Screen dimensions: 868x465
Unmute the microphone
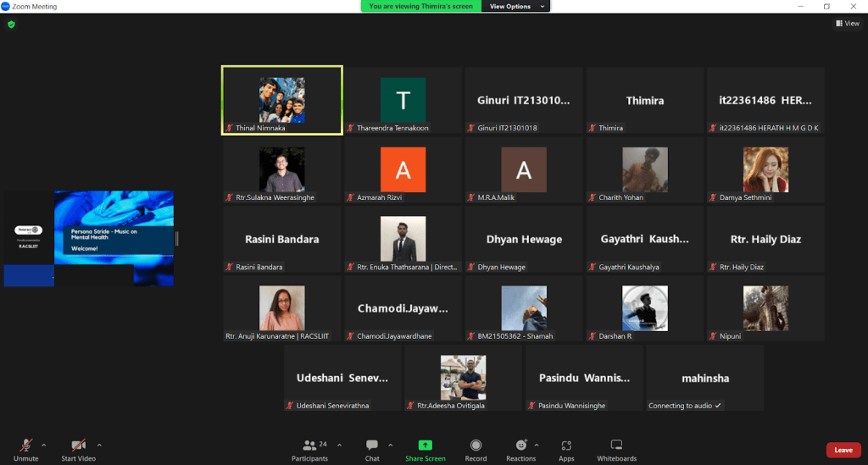pyautogui.click(x=26, y=446)
